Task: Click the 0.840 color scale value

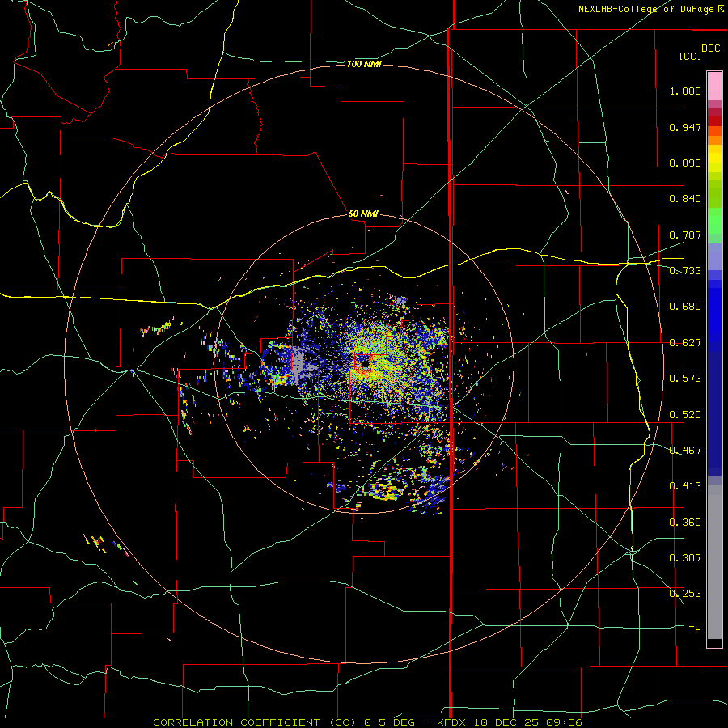Action: [x=685, y=199]
